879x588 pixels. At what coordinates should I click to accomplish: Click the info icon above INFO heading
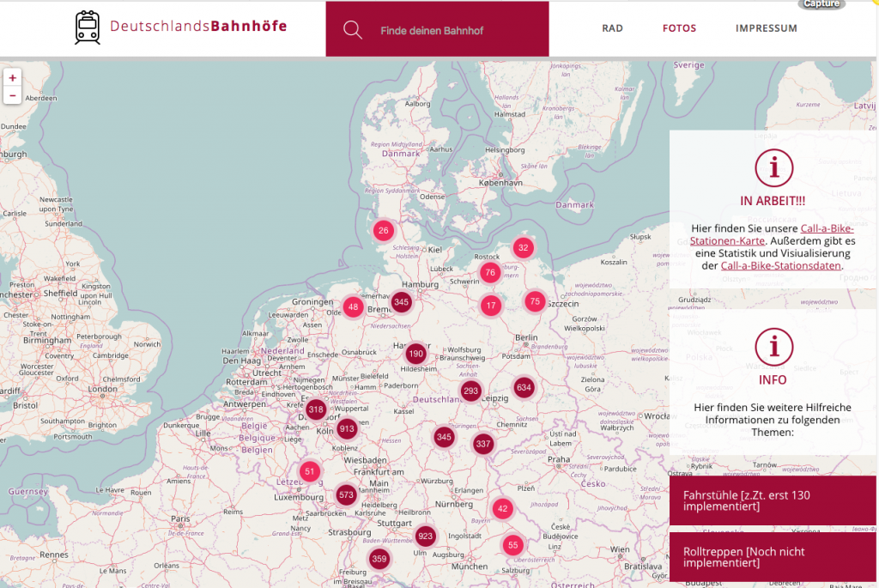tap(773, 347)
